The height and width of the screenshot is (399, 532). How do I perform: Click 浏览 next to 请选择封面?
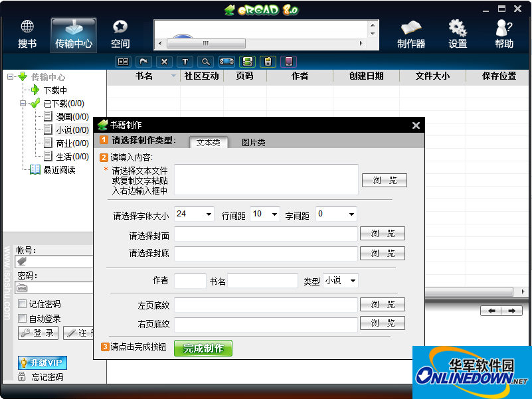point(382,234)
